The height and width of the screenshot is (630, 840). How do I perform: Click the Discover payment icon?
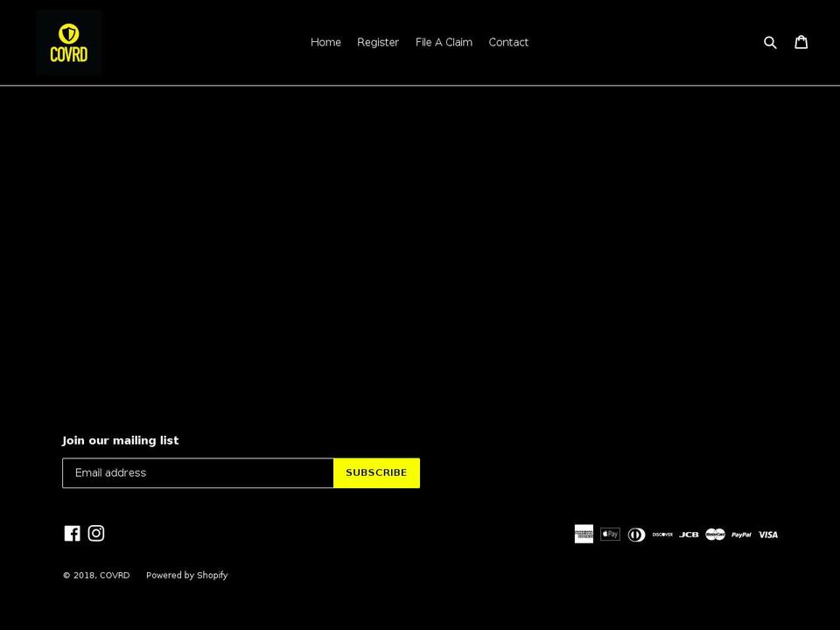pos(662,534)
